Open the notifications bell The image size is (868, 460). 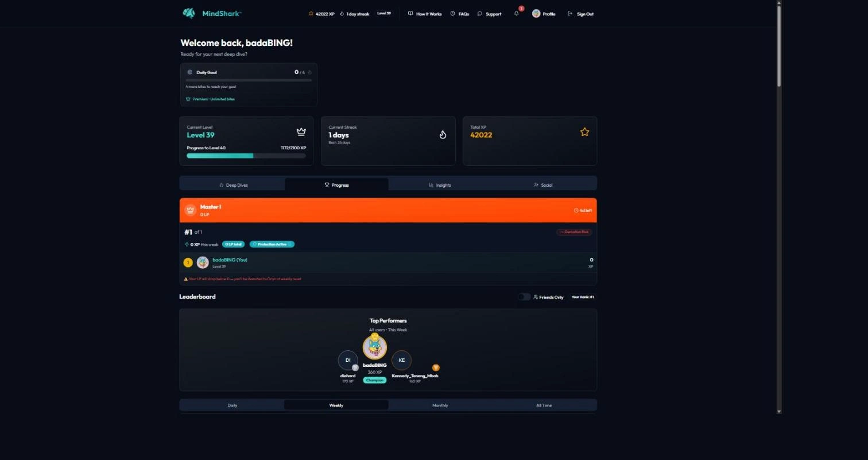click(x=516, y=14)
